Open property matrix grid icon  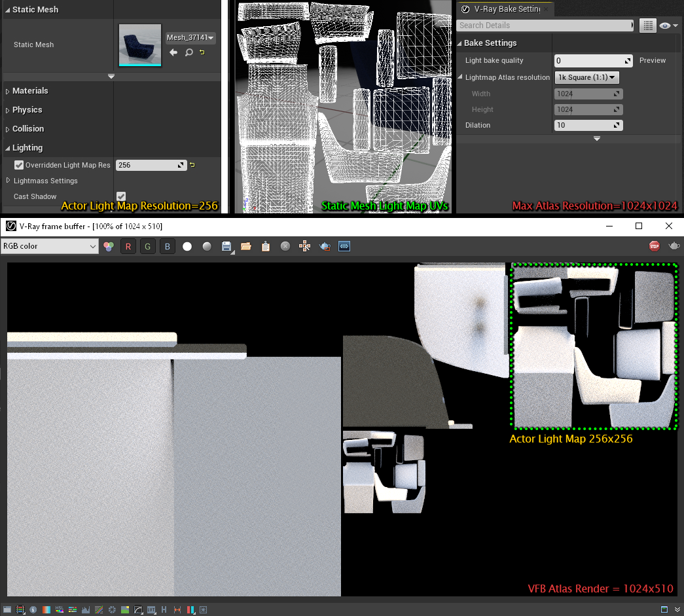click(x=648, y=26)
